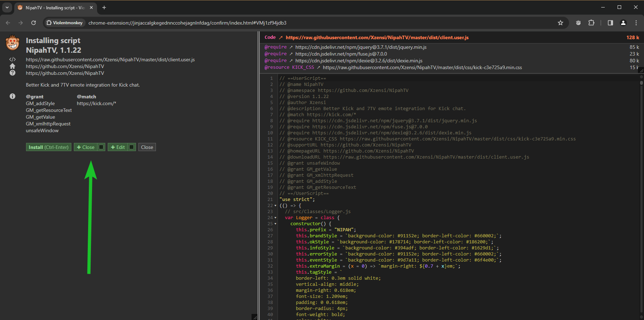This screenshot has width=644, height=320.
Task: Open external arrow for jquery @require
Action: coord(291,47)
